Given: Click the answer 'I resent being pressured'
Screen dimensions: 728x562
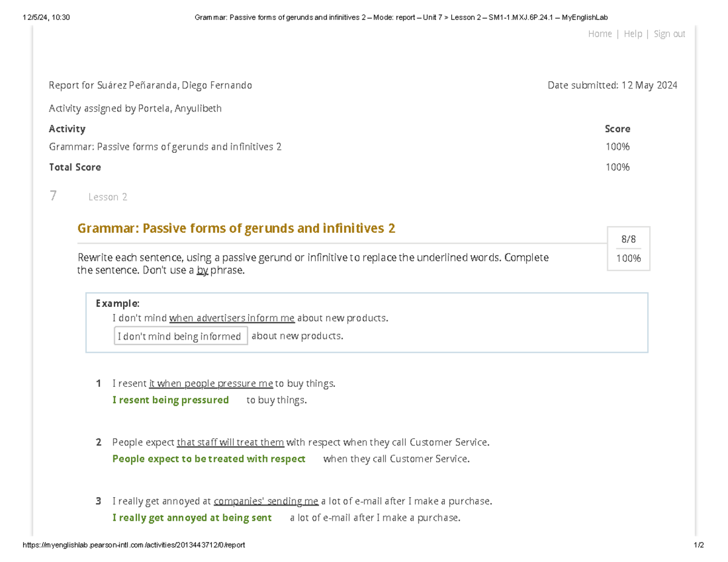Looking at the screenshot, I should [x=171, y=400].
